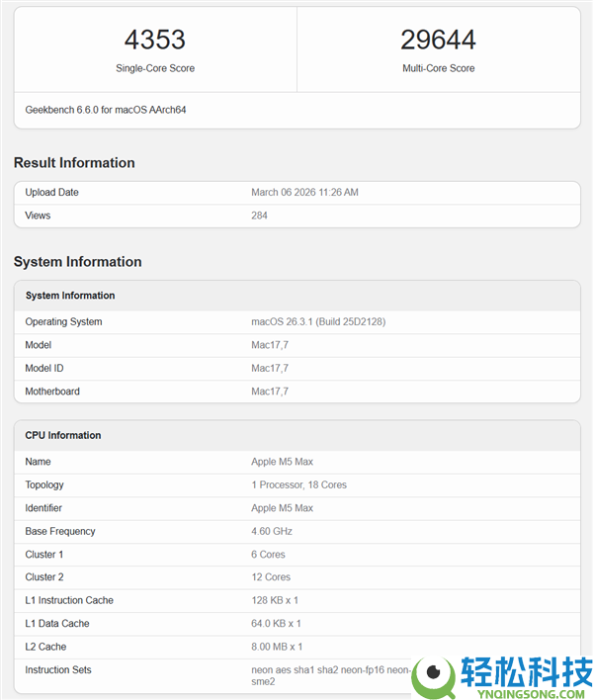Click the Model ID row value Mac17,7

coord(270,369)
